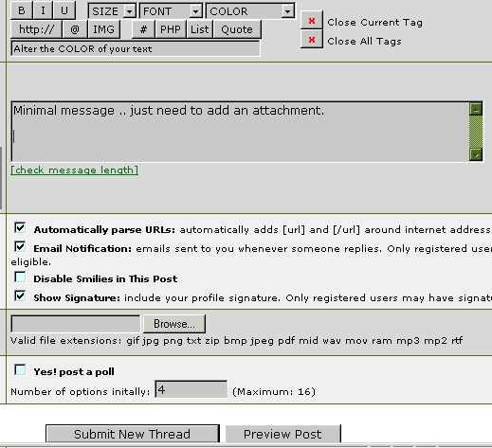
Task: Click the '(Maximum: 16)' text
Action: [274, 391]
